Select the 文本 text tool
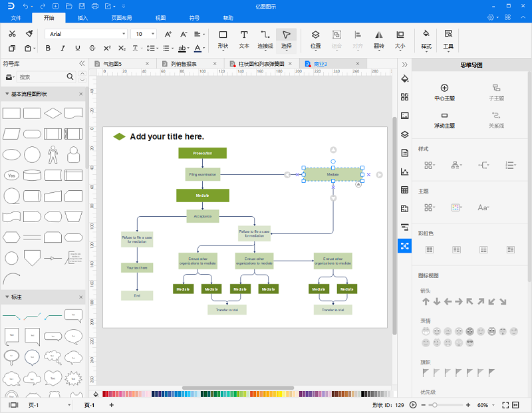Viewport: 532px width, 413px height. tap(244, 40)
